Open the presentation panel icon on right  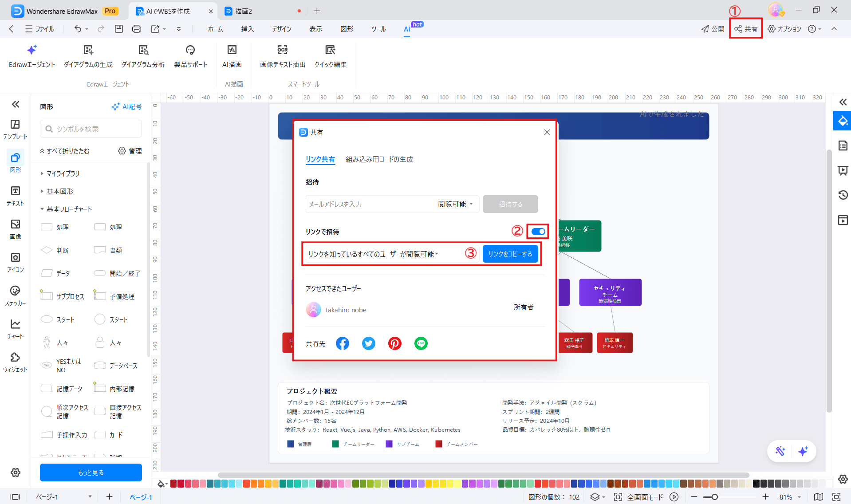(x=842, y=170)
